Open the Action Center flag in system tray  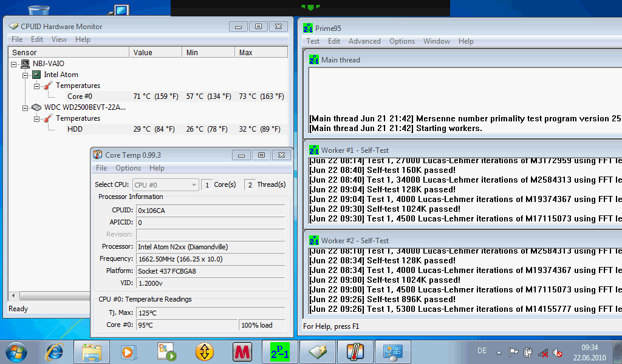(513, 352)
